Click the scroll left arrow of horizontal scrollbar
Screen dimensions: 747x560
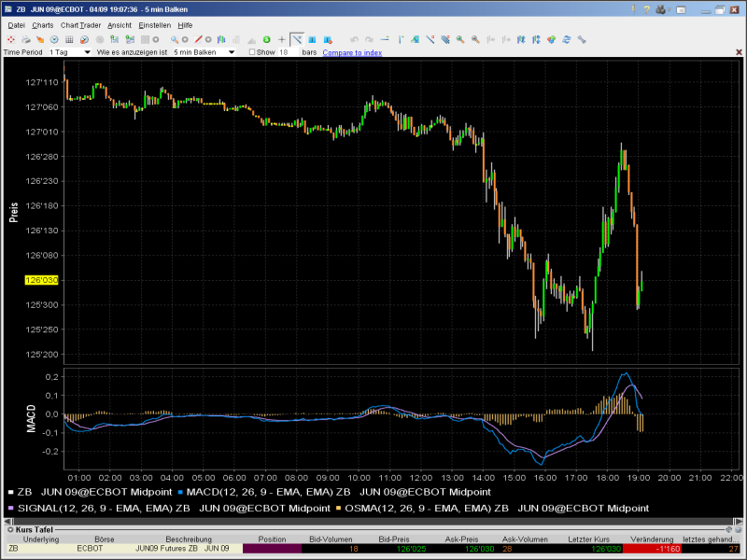[8, 522]
